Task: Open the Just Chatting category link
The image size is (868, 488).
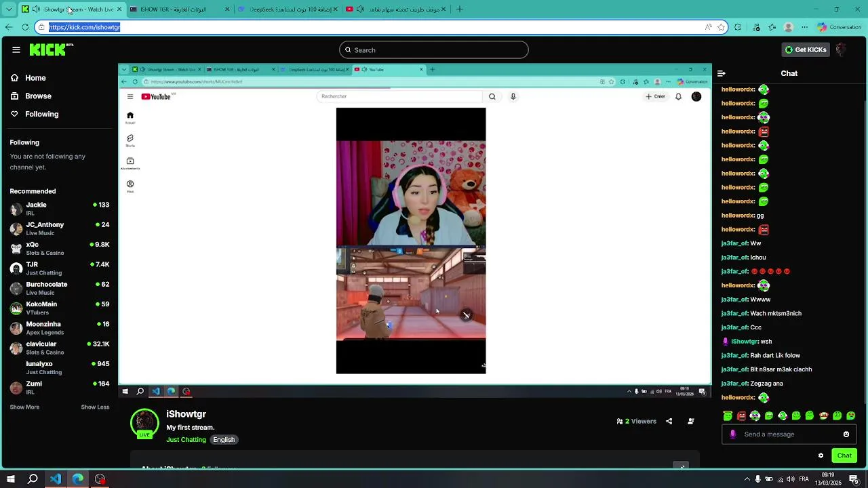Action: pos(186,440)
